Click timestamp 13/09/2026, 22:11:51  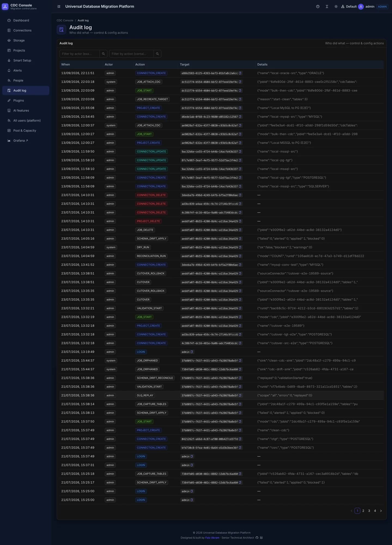point(78,73)
